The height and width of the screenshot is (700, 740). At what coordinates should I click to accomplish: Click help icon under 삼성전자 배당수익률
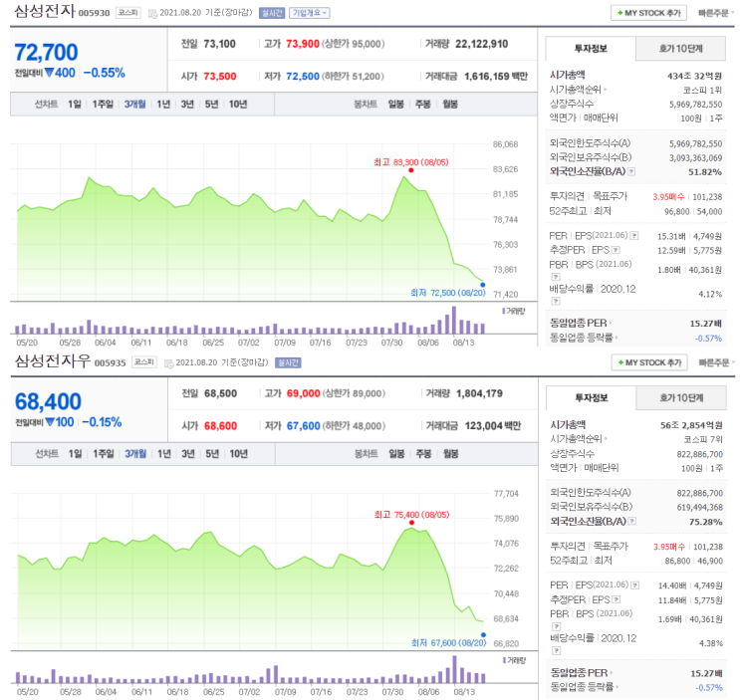point(556,301)
